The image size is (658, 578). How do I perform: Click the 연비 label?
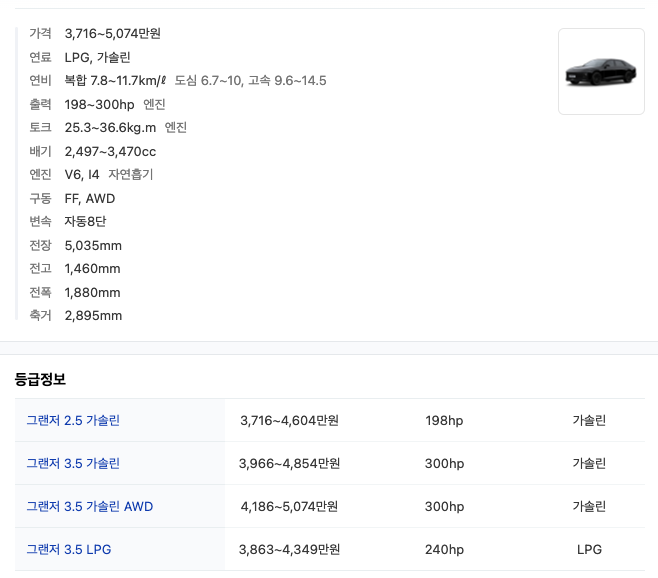point(40,81)
